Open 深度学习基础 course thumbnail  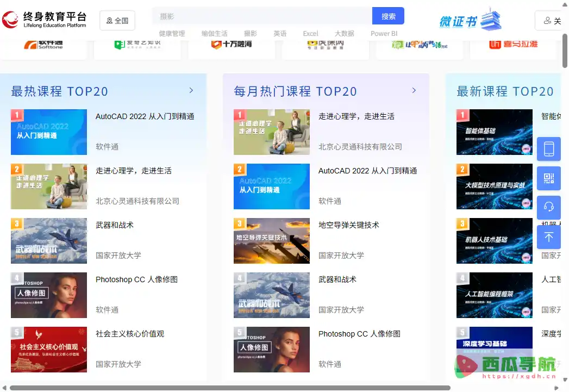point(495,350)
